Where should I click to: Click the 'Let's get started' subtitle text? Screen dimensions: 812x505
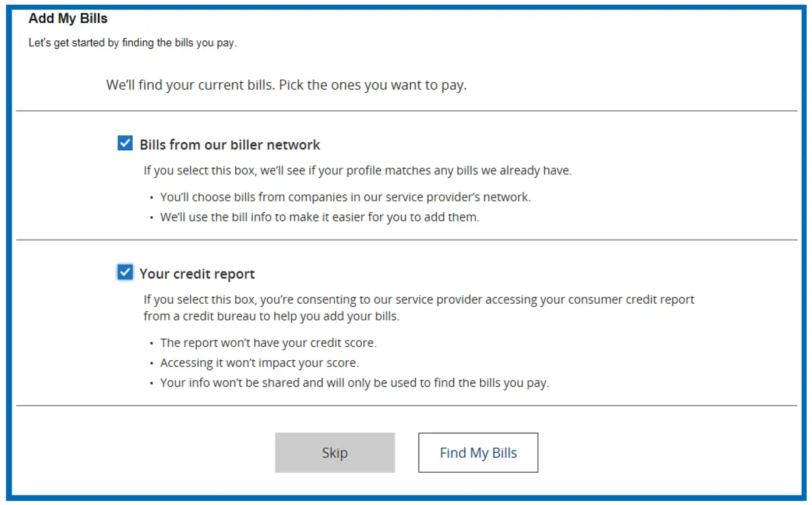[x=132, y=43]
